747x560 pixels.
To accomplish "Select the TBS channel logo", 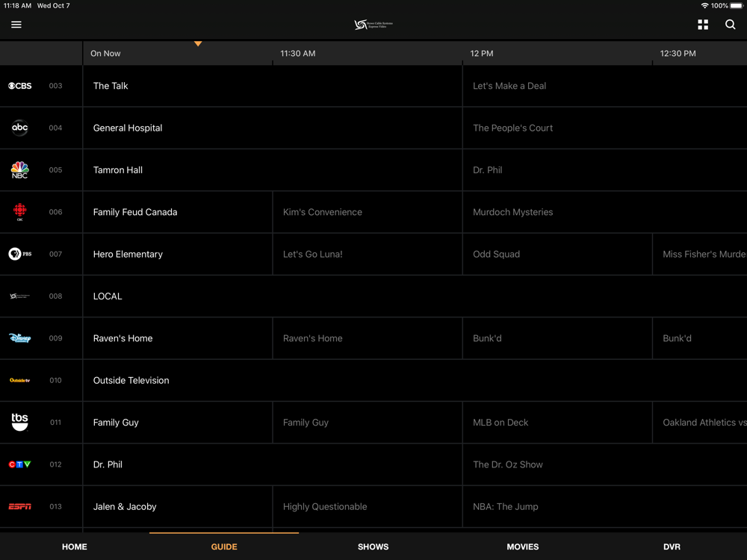I will tap(19, 422).
